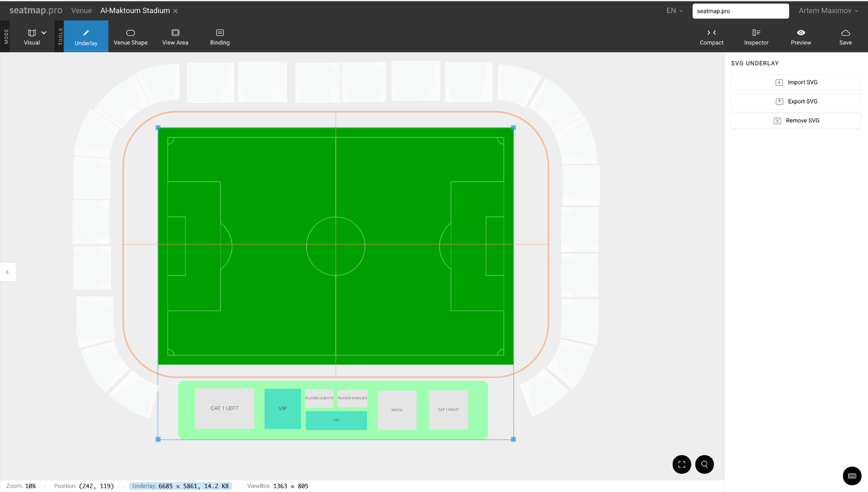Screen dimensions: 868x492
Task: Open the EN language dropdown
Action: 674,11
